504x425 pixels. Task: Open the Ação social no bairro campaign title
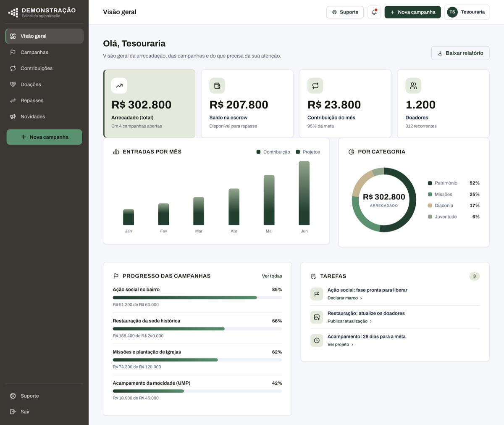coord(136,290)
